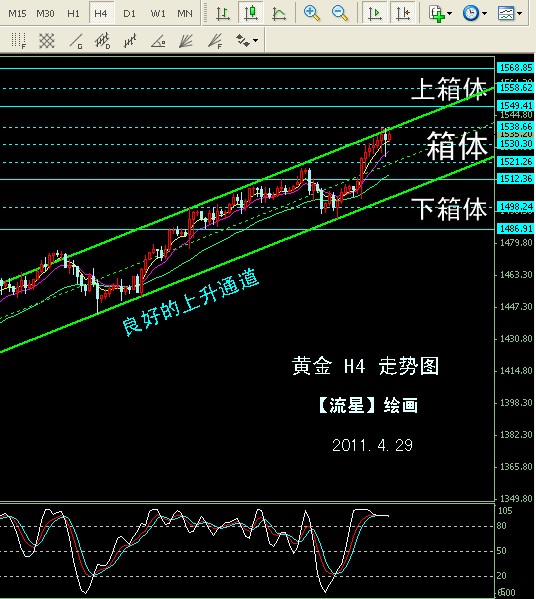Select the line chart icon
The width and height of the screenshot is (536, 599).
tap(279, 14)
